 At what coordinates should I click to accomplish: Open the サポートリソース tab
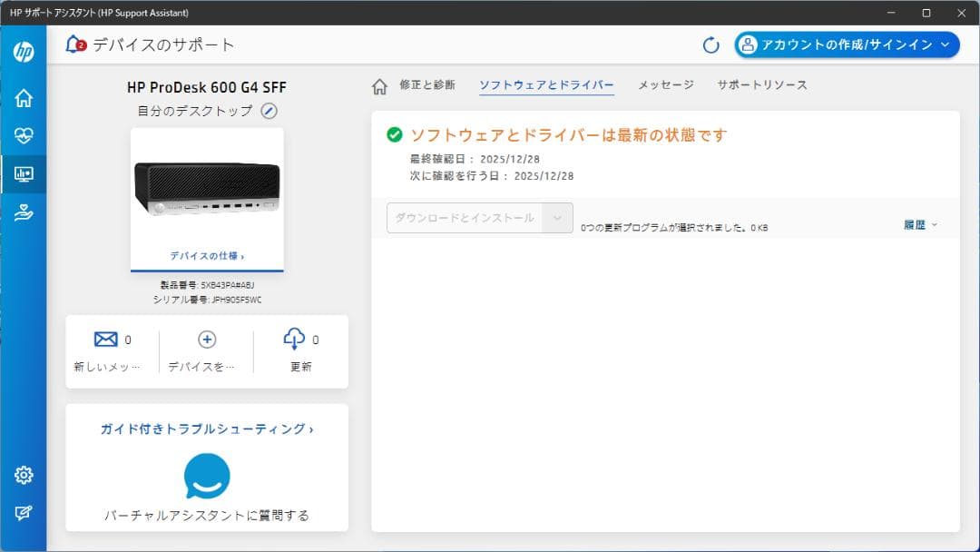(x=761, y=84)
